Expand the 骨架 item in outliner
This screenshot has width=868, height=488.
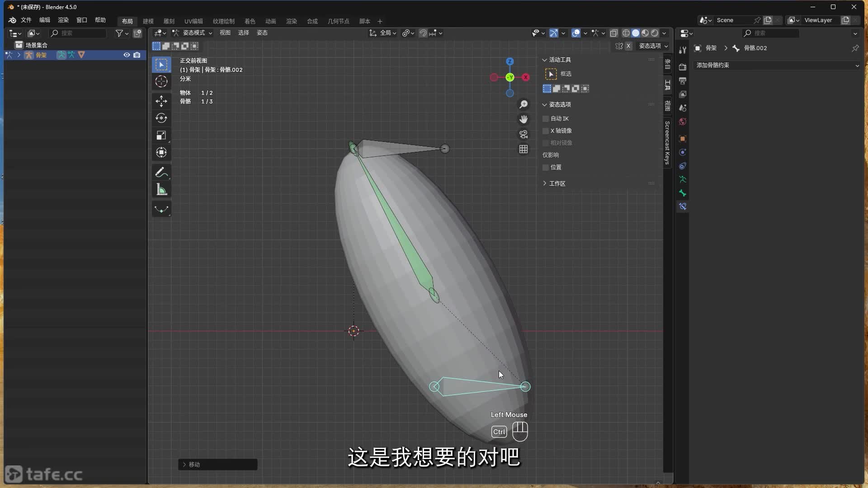[x=19, y=55]
